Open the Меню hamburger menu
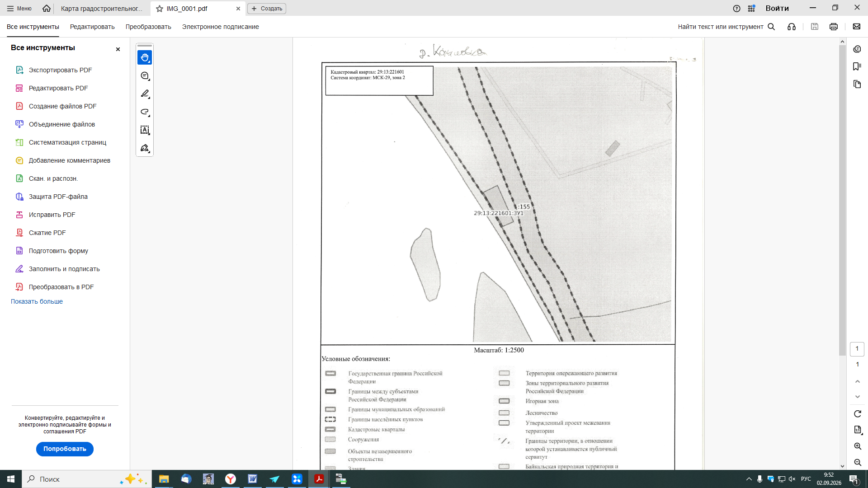 19,9
